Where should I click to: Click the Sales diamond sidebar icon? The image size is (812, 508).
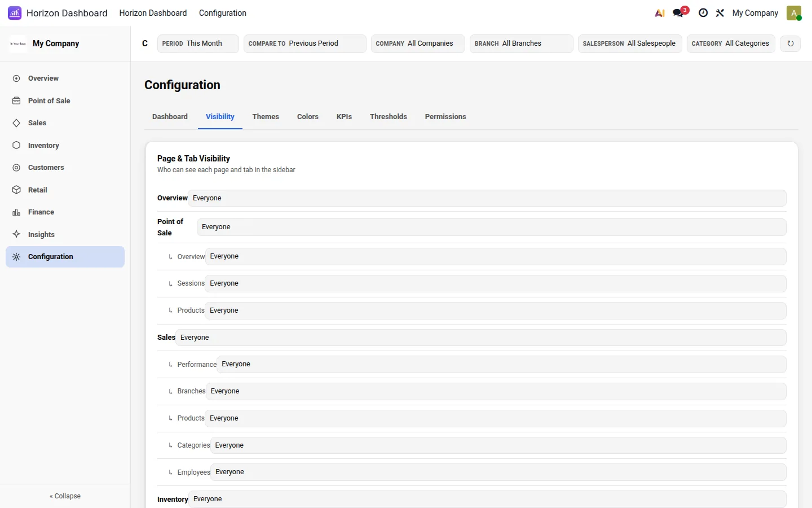coord(16,123)
